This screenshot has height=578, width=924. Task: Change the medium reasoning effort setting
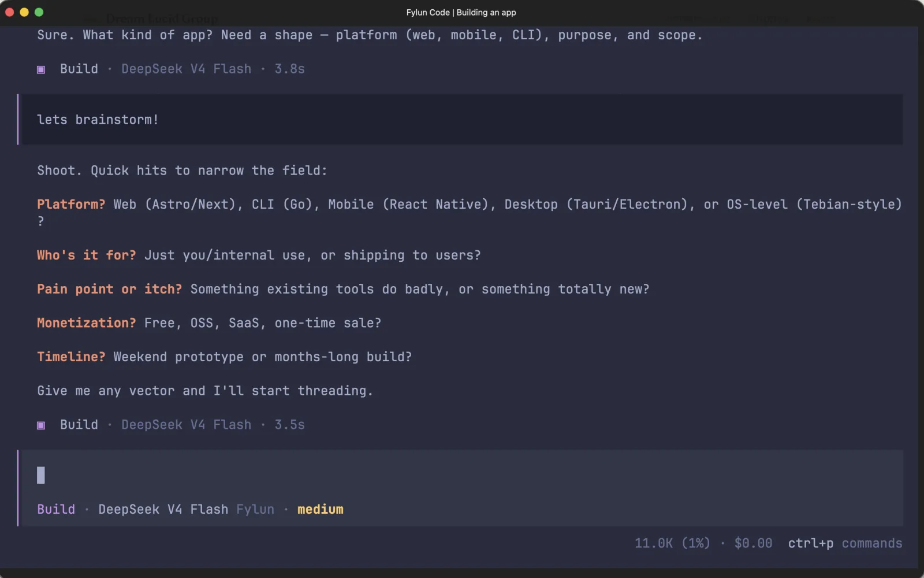pyautogui.click(x=321, y=509)
